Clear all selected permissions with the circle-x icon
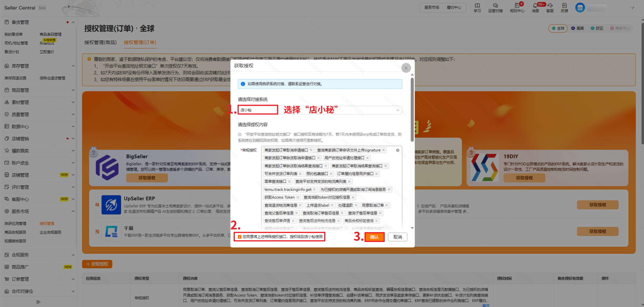Viewport: 644px width, 307px height. pos(398,150)
